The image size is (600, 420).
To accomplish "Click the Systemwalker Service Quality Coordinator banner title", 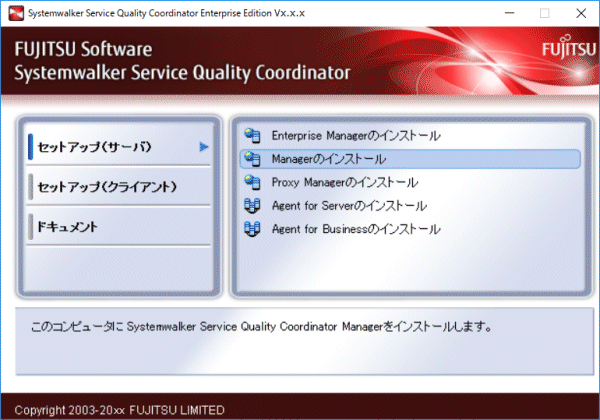I will pyautogui.click(x=182, y=72).
